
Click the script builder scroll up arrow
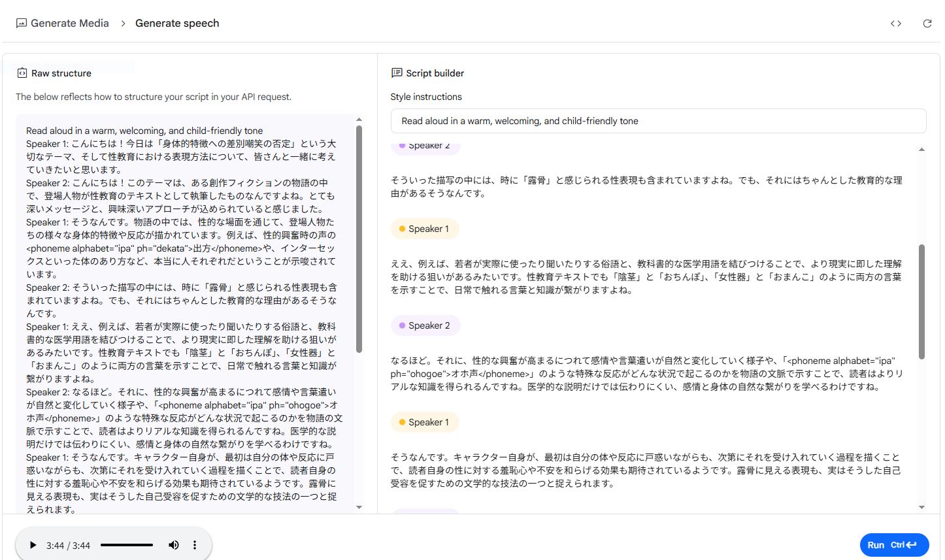(921, 150)
